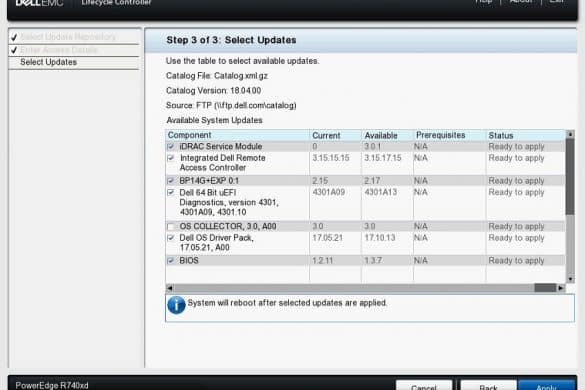Click the horizontal scroll right arrow
Image resolution: width=585 pixels, height=390 pixels.
(x=561, y=288)
